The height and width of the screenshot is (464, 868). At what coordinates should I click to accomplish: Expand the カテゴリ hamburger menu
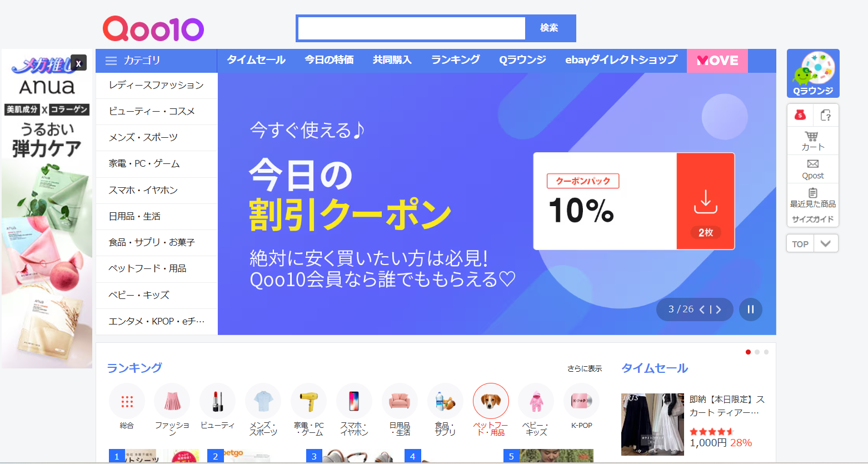click(111, 61)
